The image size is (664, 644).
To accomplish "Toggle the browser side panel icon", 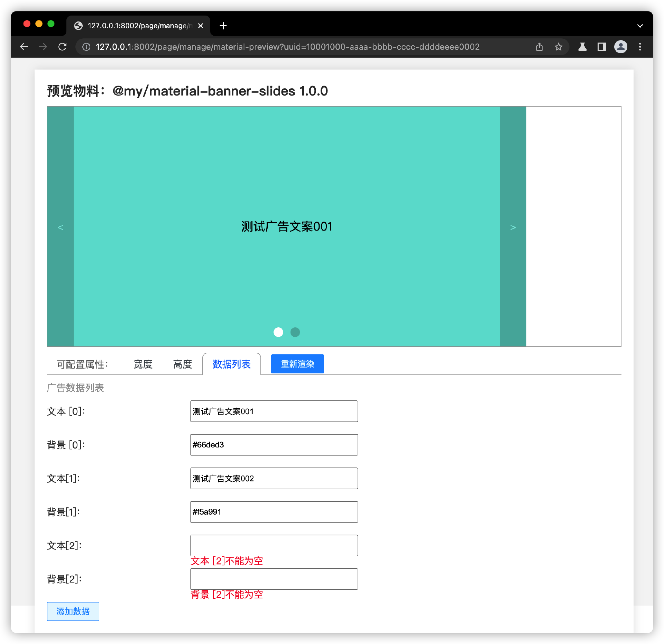I will coord(601,47).
